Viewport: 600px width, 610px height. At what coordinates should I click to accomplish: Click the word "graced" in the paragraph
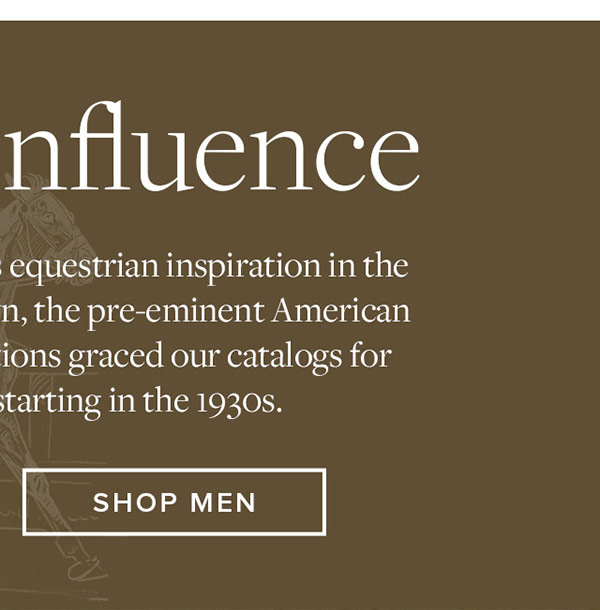pos(113,356)
